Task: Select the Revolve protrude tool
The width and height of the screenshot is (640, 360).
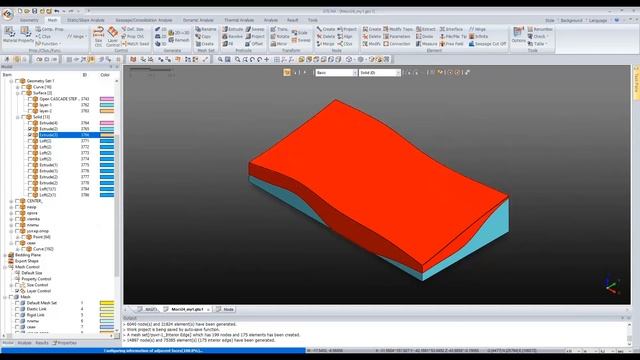Action: (233, 36)
